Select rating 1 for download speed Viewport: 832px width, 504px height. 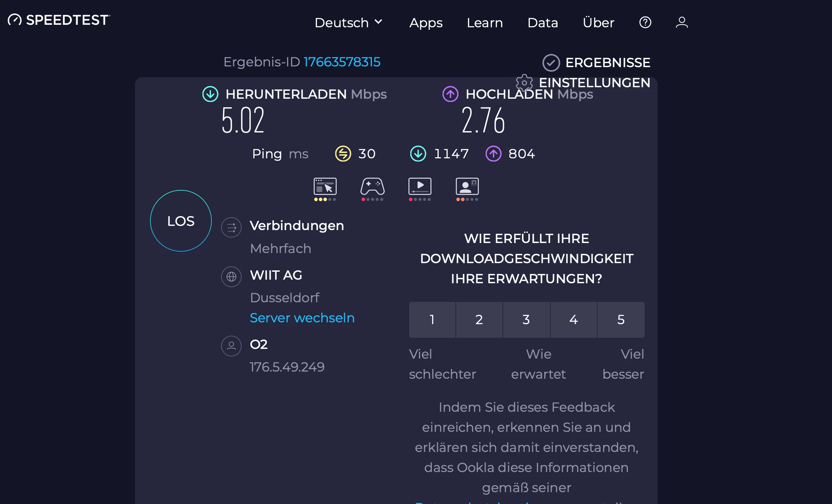pos(432,319)
